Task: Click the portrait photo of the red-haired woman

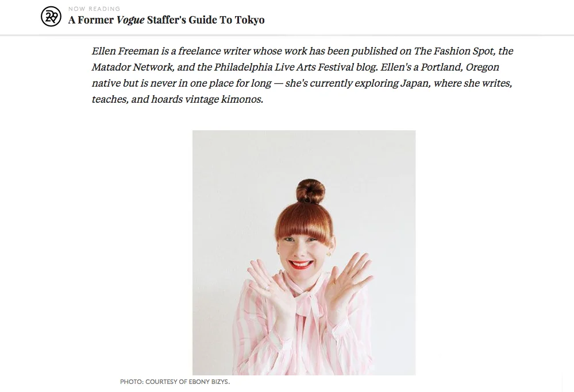Action: click(x=304, y=253)
